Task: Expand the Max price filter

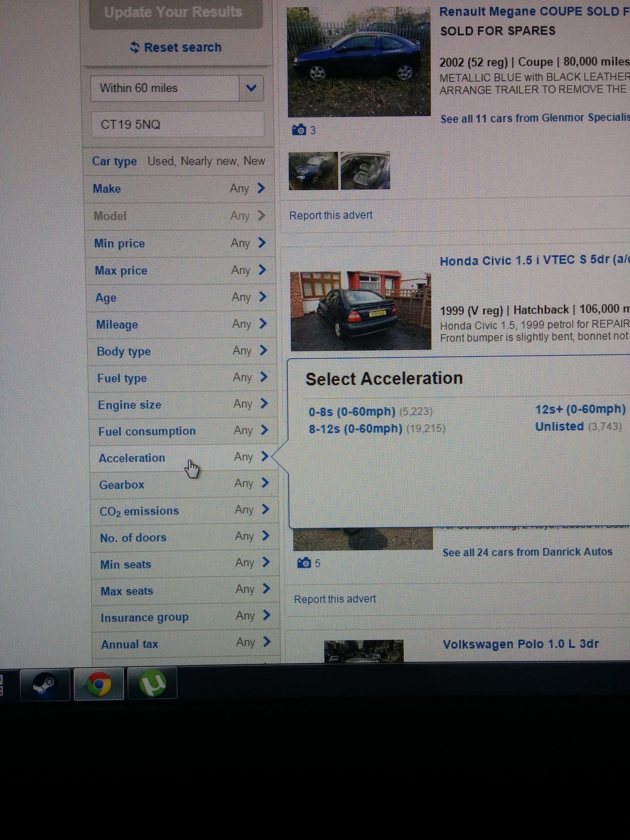Action: (181, 270)
